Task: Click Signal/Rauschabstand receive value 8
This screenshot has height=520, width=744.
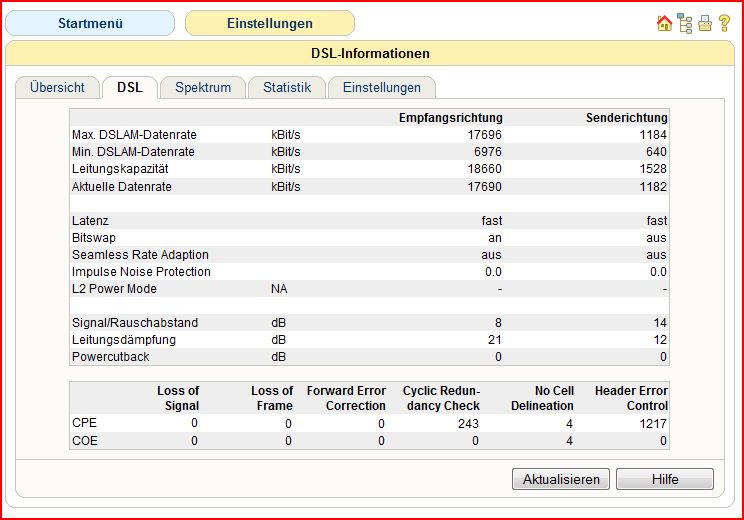Action: [x=498, y=323]
